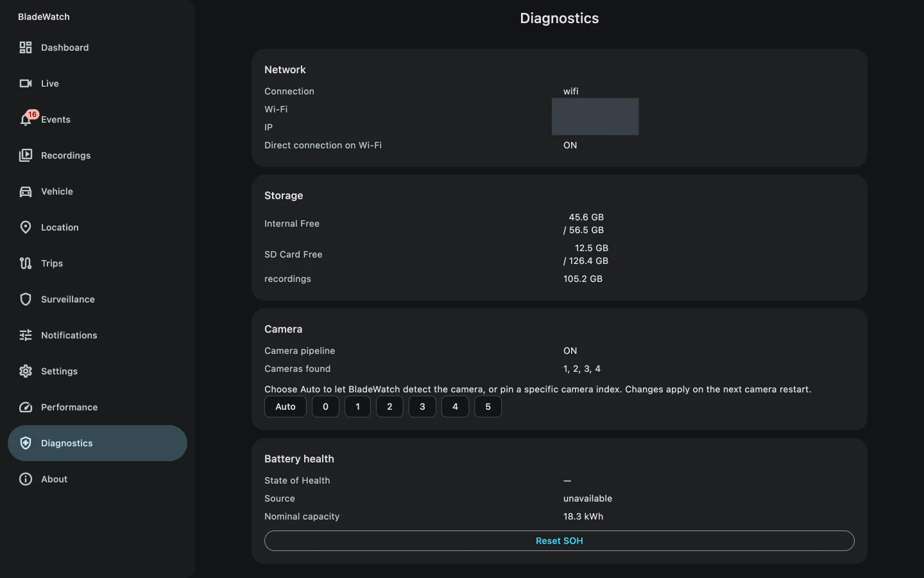
Task: Click the Source value 'unavailable'
Action: click(x=588, y=498)
